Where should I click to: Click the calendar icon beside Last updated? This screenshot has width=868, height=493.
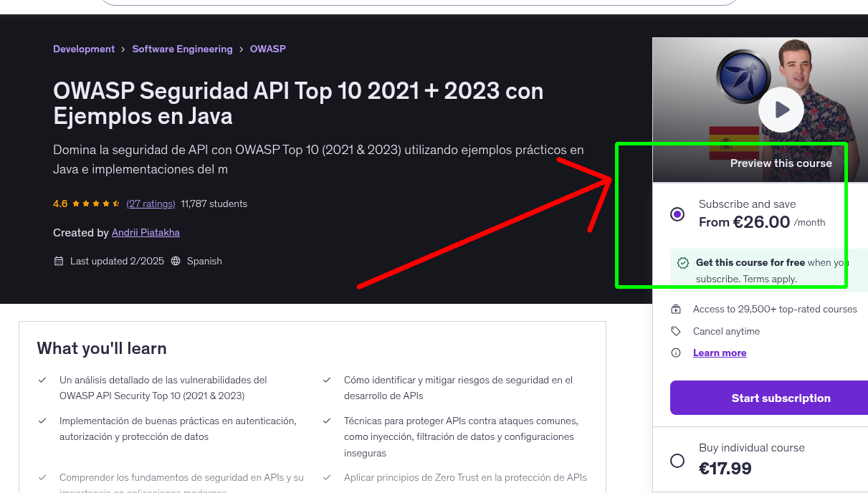59,261
